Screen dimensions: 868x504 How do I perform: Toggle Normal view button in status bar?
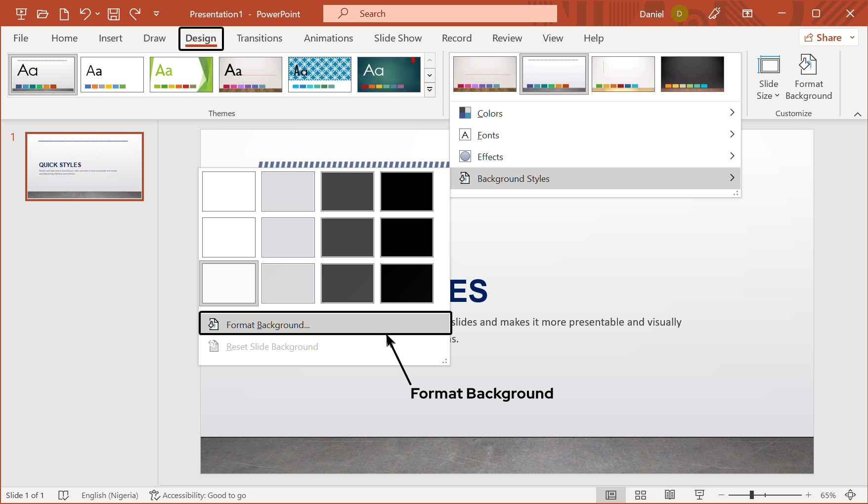point(611,495)
